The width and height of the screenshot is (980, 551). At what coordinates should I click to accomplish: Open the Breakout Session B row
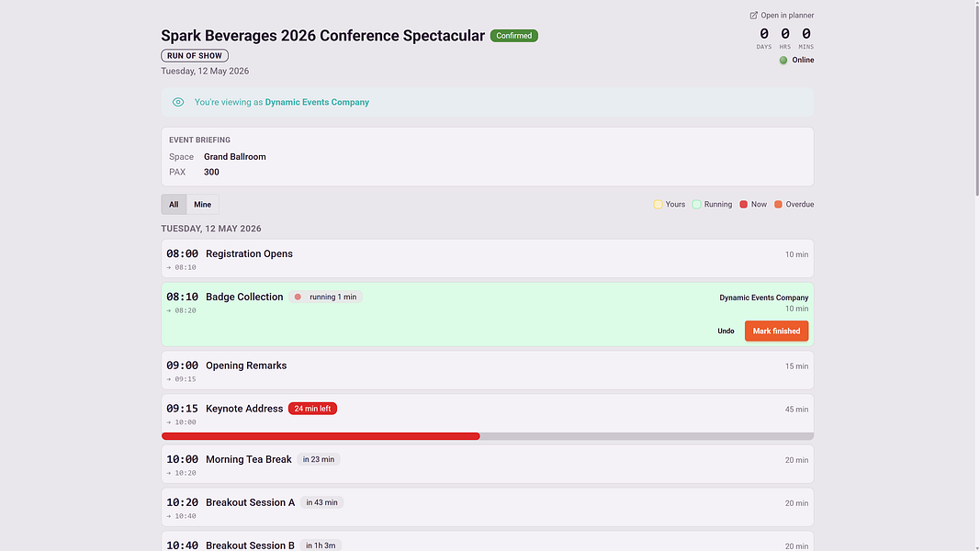(x=488, y=541)
